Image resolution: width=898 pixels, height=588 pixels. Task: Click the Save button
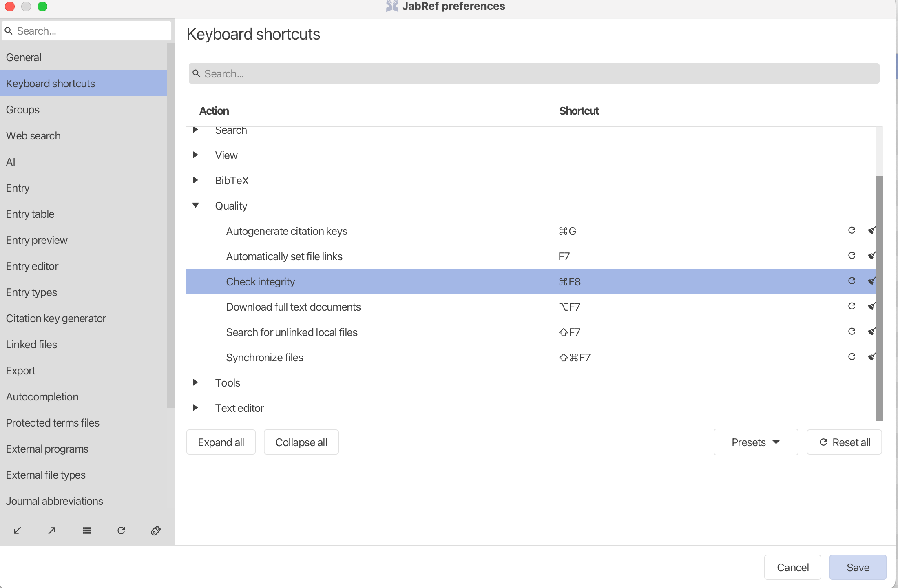[x=858, y=567]
